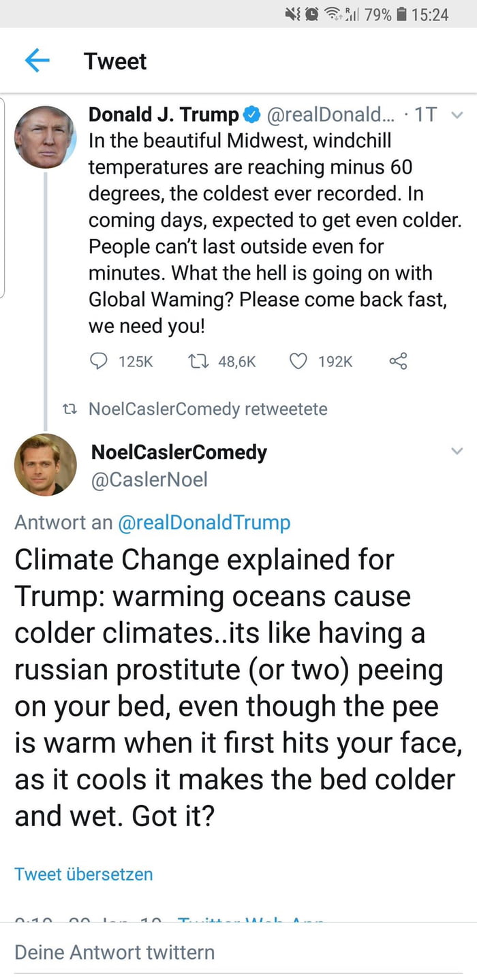Expand the chevron menu on Trump's tweet
This screenshot has width=477, height=980.
[457, 115]
